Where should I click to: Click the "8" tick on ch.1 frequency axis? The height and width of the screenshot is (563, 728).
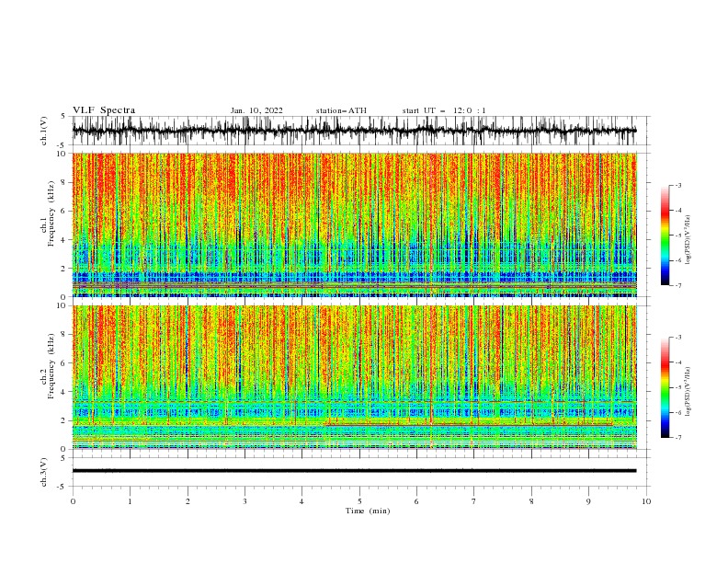(x=64, y=182)
